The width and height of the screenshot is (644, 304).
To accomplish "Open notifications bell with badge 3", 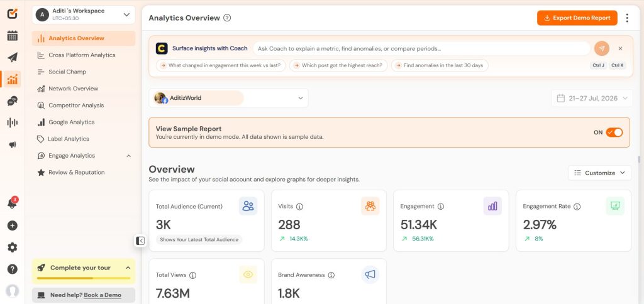I will coord(13,203).
